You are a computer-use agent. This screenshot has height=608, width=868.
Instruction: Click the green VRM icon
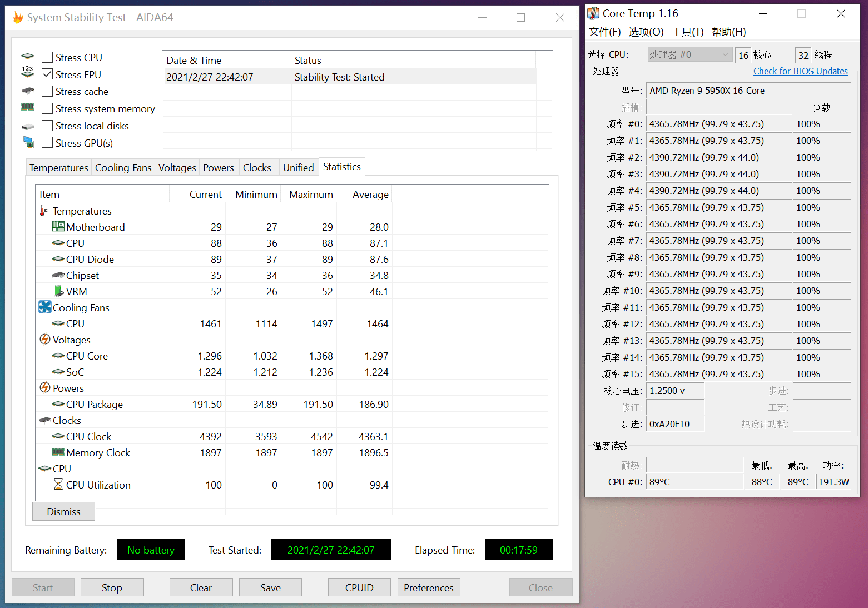coord(59,291)
